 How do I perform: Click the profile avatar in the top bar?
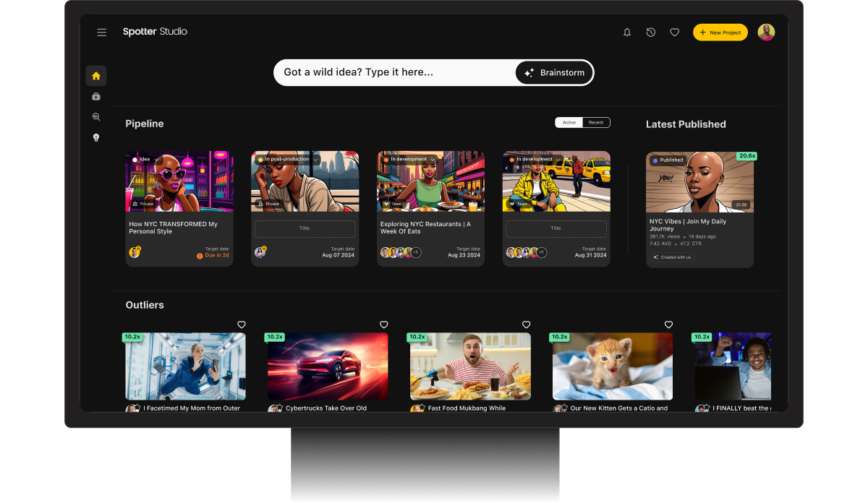[x=766, y=32]
